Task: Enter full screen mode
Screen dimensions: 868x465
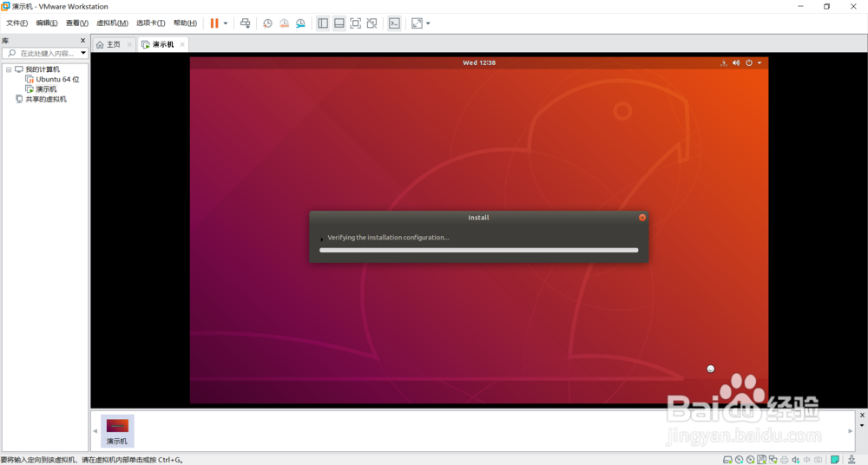Action: tap(355, 23)
